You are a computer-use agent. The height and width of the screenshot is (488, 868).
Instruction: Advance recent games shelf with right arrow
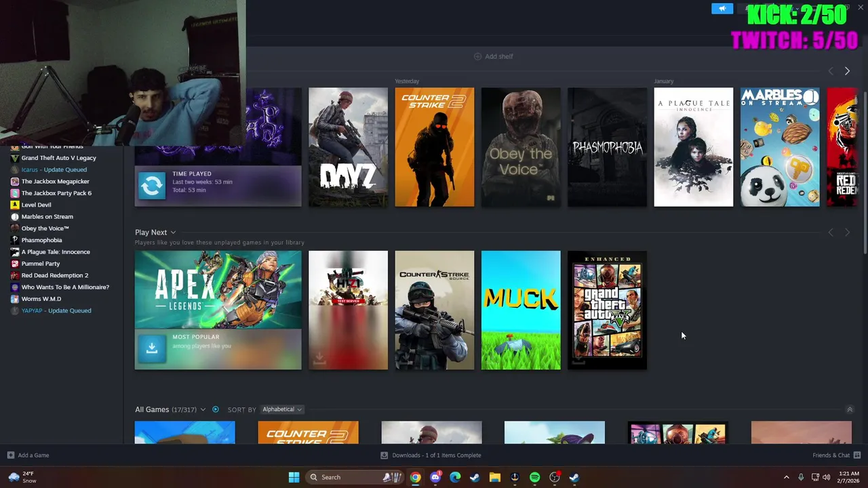click(847, 71)
